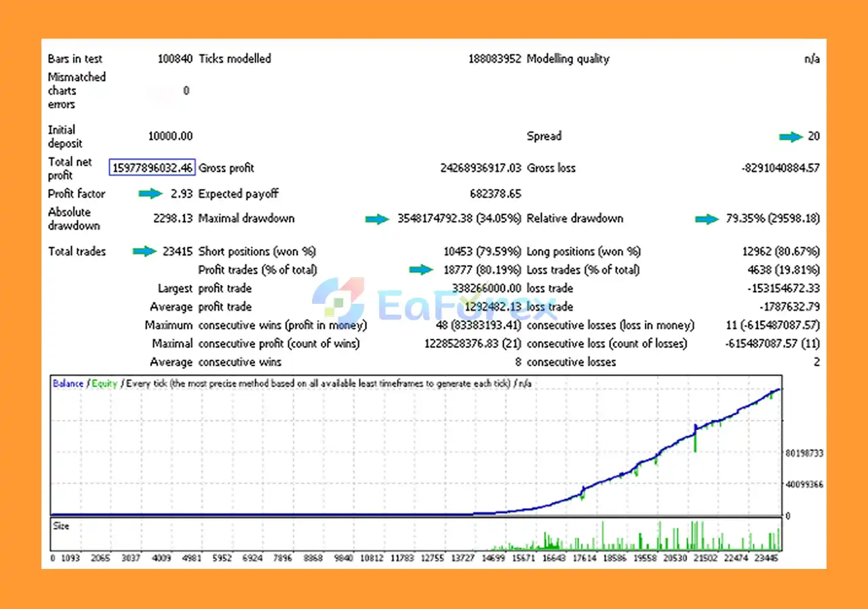Click the Initial deposit value 10000.00
Viewport: 868px width, 609px height.
click(170, 136)
